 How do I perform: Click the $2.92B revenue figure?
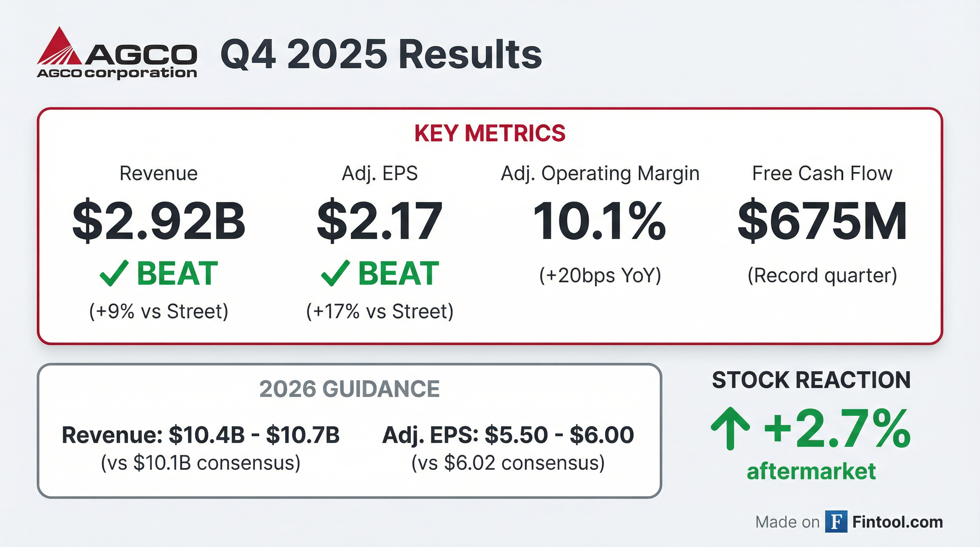tap(158, 221)
